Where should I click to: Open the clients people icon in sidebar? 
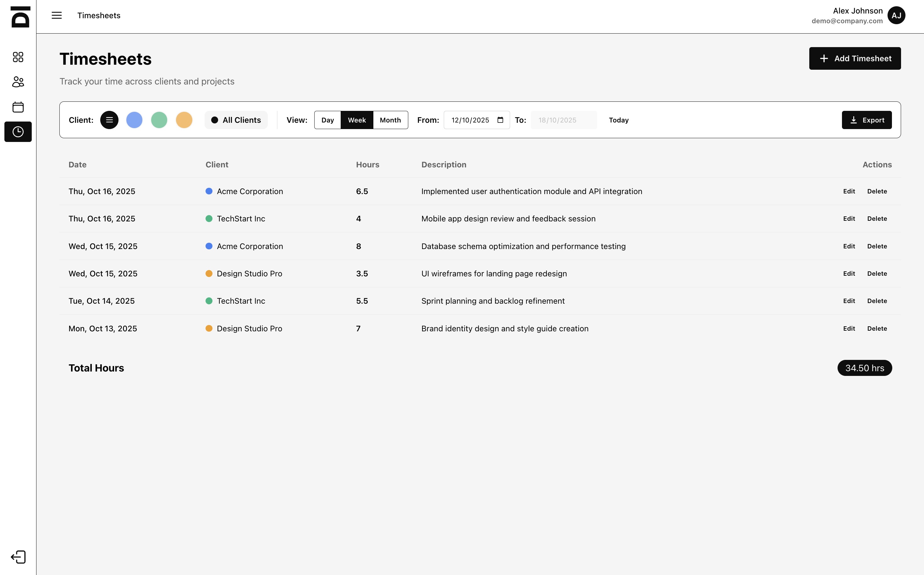pos(18,82)
